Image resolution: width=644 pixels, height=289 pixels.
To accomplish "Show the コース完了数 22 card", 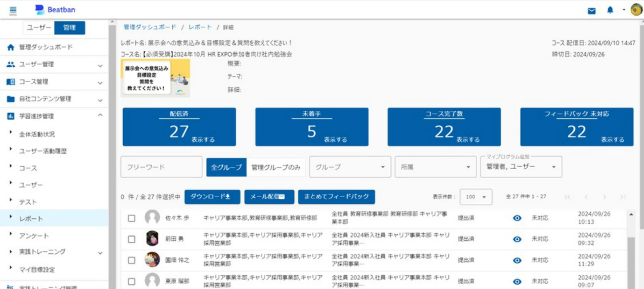I will [444, 127].
